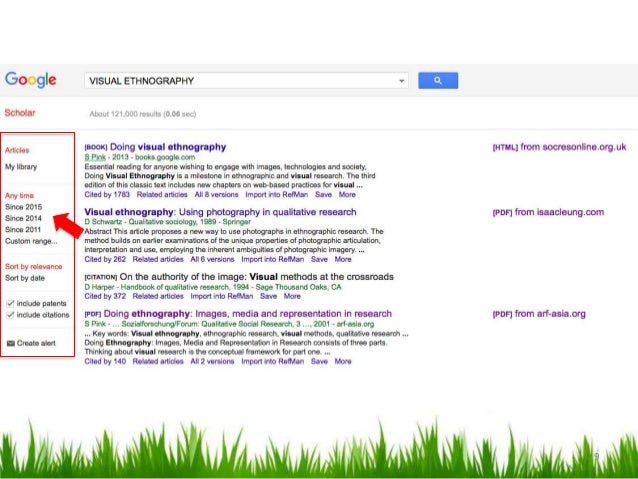
Task: Select Articles in the sidebar
Action: [17, 150]
